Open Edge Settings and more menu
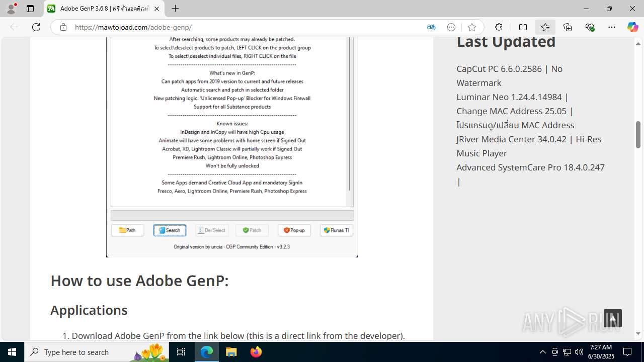The image size is (644, 362). (612, 27)
